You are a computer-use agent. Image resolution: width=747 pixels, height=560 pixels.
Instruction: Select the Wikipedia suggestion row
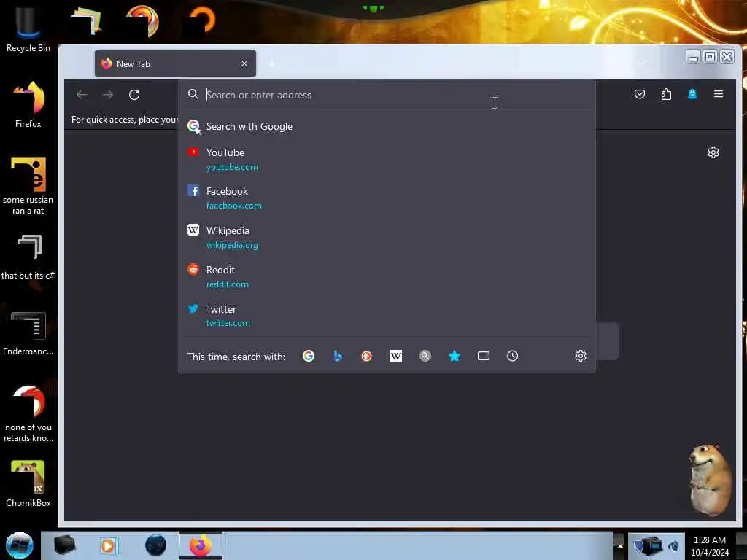coord(387,237)
